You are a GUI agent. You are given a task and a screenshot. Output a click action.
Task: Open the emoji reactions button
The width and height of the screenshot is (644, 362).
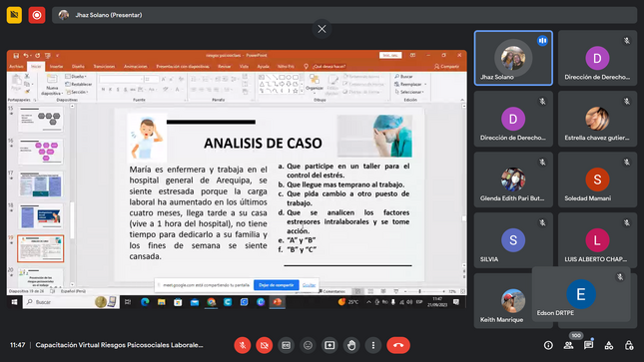308,345
